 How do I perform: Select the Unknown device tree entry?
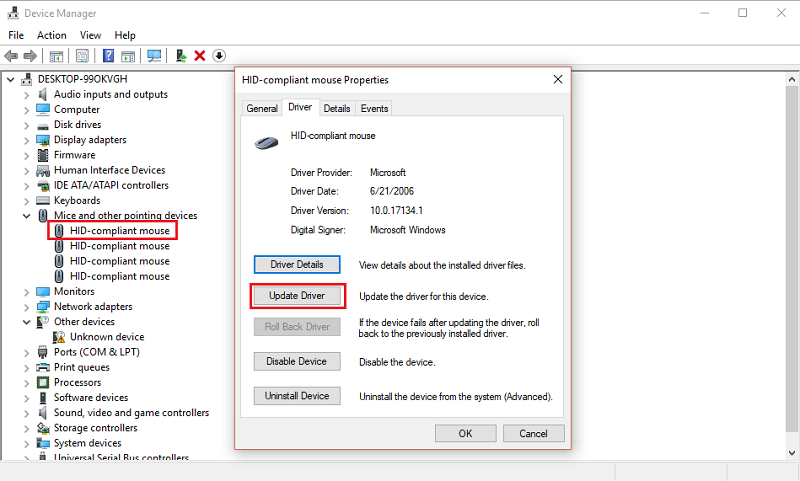(106, 337)
